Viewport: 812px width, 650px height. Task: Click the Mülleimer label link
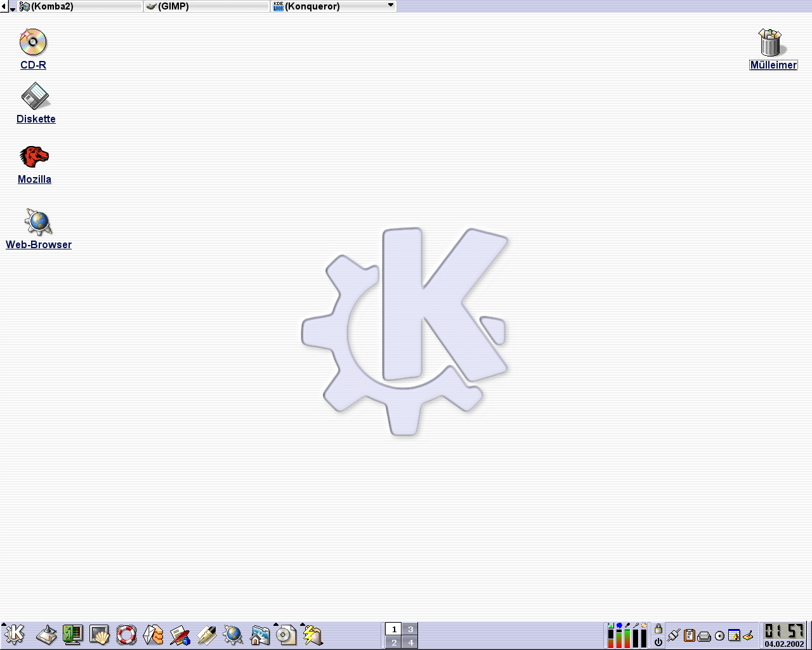click(773, 65)
